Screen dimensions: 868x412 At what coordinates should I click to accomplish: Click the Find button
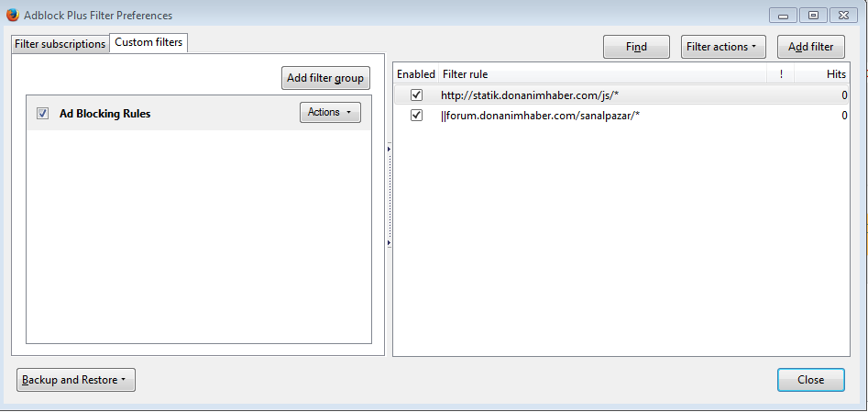pyautogui.click(x=636, y=47)
